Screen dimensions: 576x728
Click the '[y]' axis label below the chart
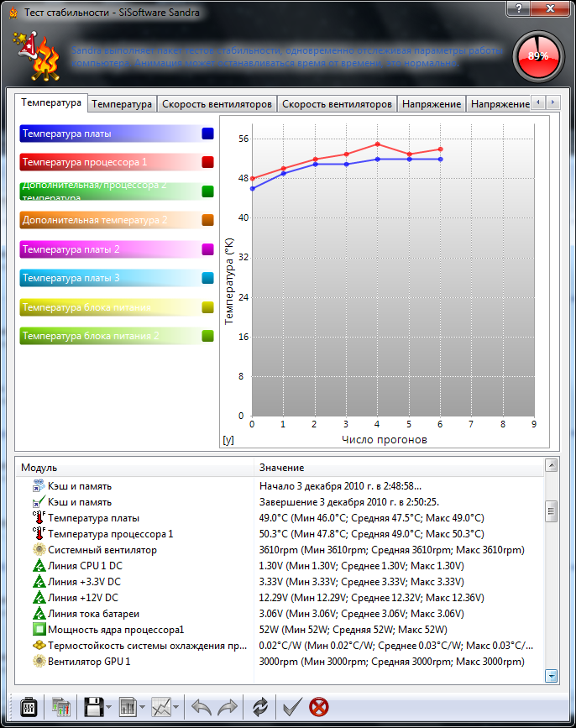click(228, 440)
